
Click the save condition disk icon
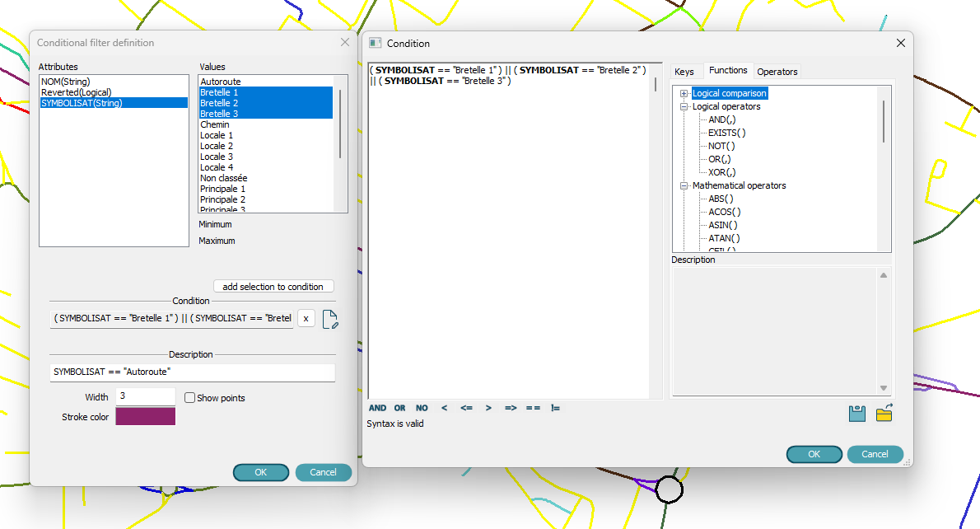pyautogui.click(x=856, y=414)
